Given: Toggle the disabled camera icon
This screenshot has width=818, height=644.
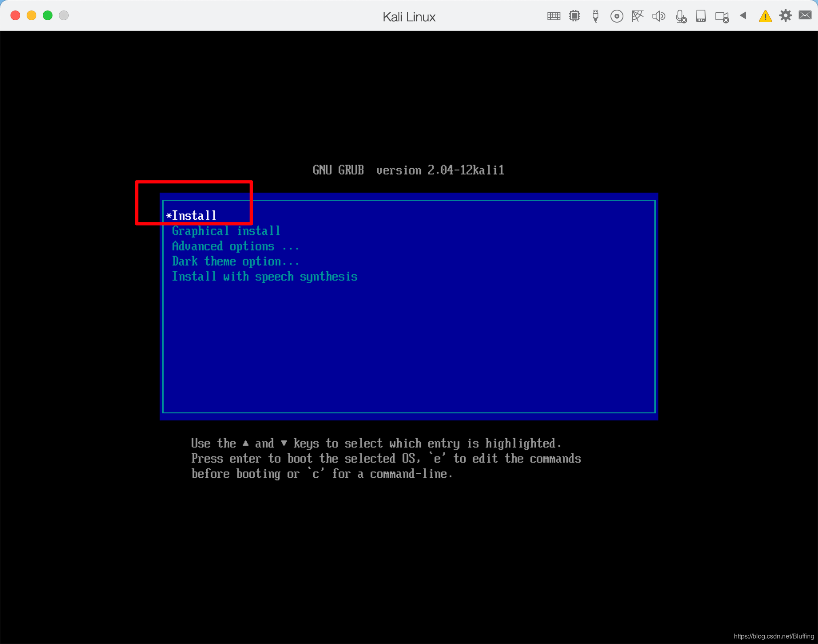Looking at the screenshot, I should coord(722,17).
